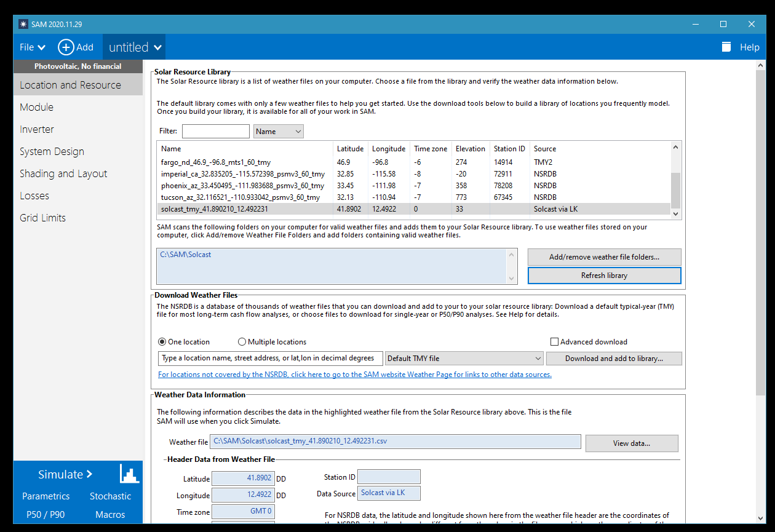Viewport: 775px width, 532px height.
Task: Click main page vertical scrollbar thumb
Action: pyautogui.click(x=761, y=232)
